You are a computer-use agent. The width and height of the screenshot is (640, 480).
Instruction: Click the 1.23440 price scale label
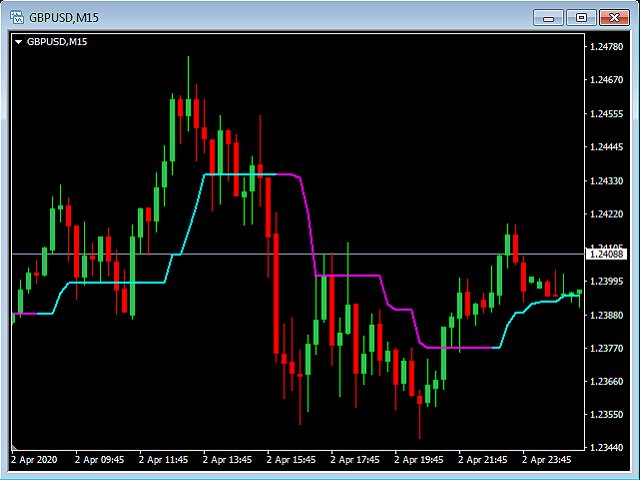pos(607,448)
